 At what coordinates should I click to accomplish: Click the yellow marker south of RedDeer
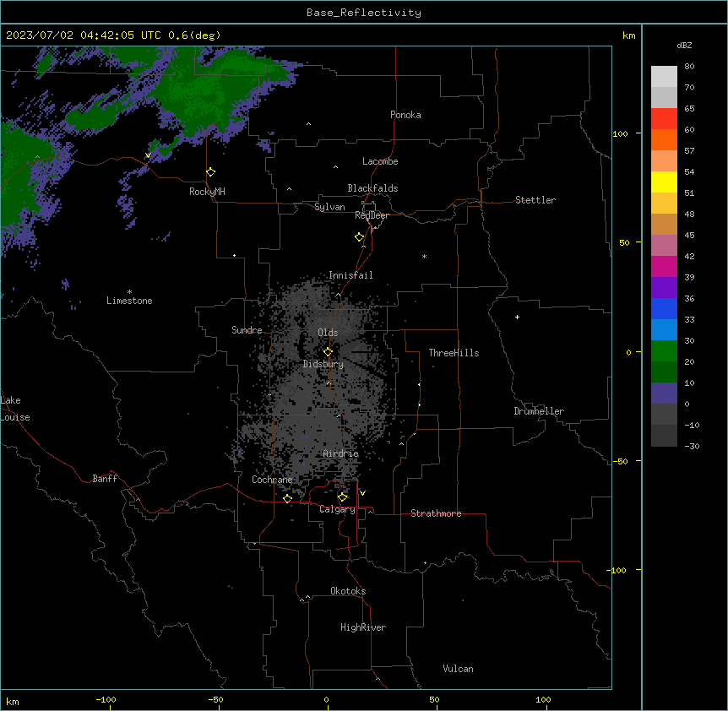click(x=360, y=237)
